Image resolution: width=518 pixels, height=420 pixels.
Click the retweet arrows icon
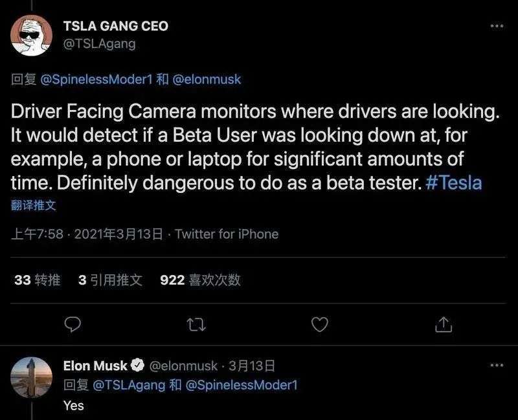(x=196, y=324)
